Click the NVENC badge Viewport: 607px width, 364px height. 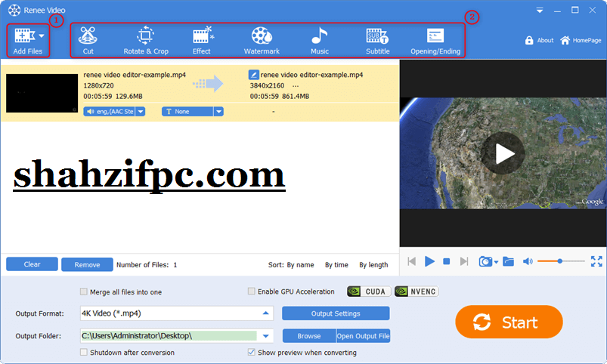click(417, 292)
